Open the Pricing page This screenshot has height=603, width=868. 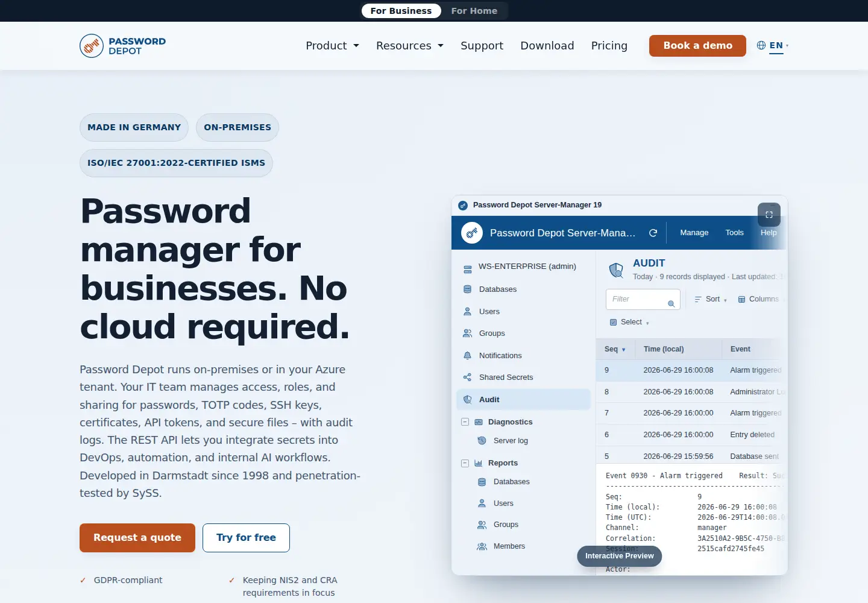[x=609, y=46]
